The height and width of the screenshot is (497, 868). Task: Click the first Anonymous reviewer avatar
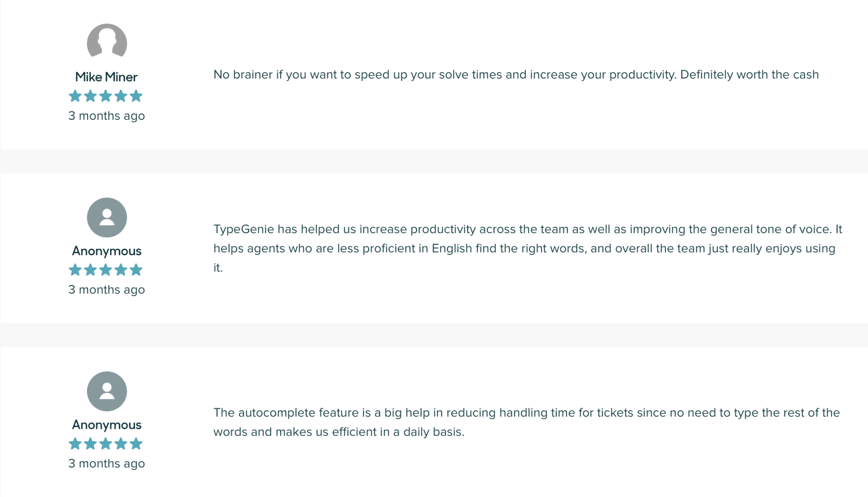(107, 217)
